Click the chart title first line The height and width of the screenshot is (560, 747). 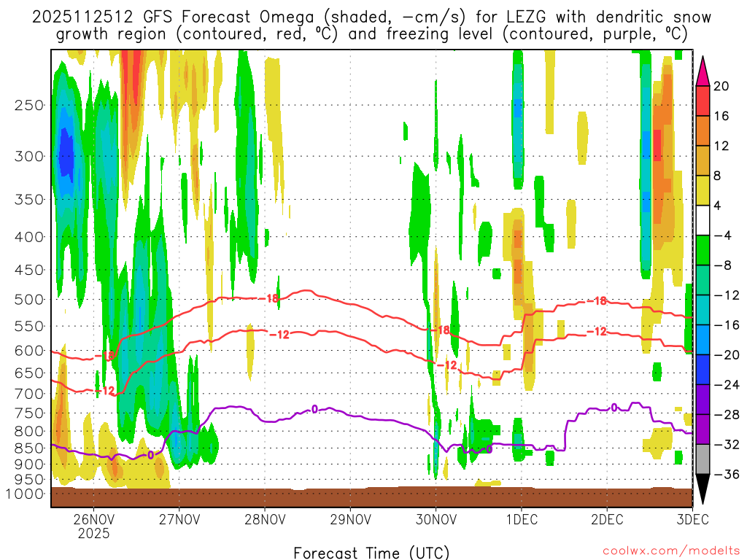click(371, 17)
